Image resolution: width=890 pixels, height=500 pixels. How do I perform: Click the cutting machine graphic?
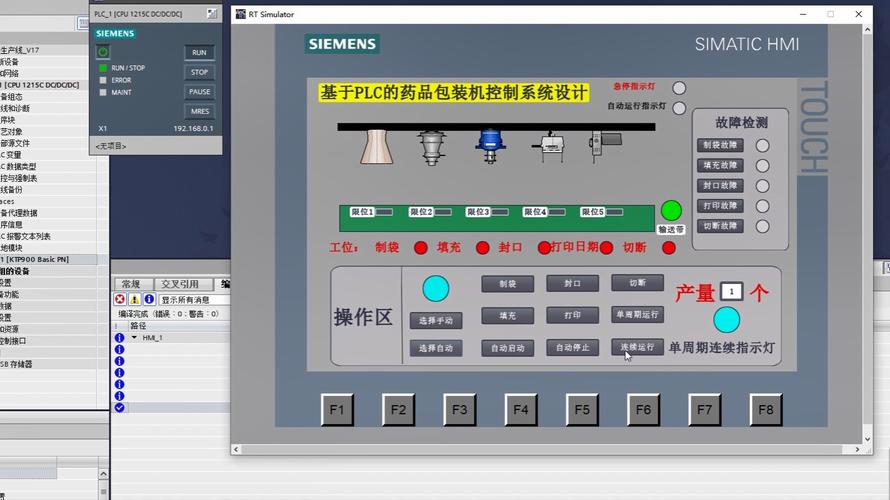[605, 146]
